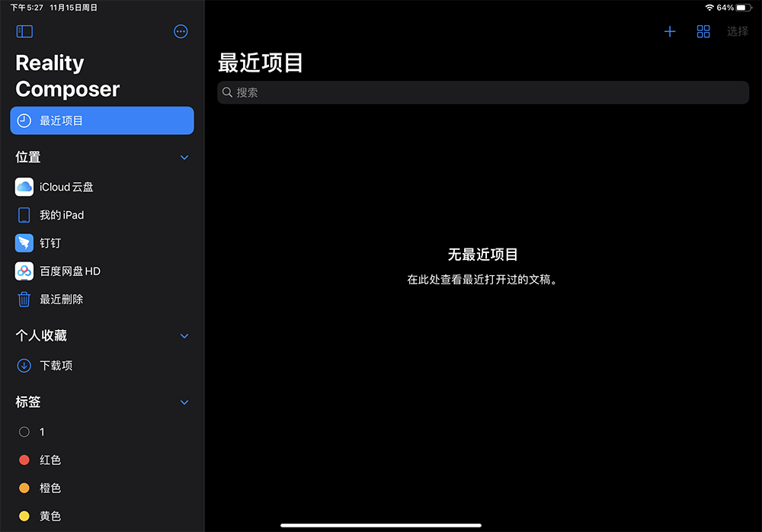Click the 无最近项目 message
The height and width of the screenshot is (532, 762).
(482, 255)
